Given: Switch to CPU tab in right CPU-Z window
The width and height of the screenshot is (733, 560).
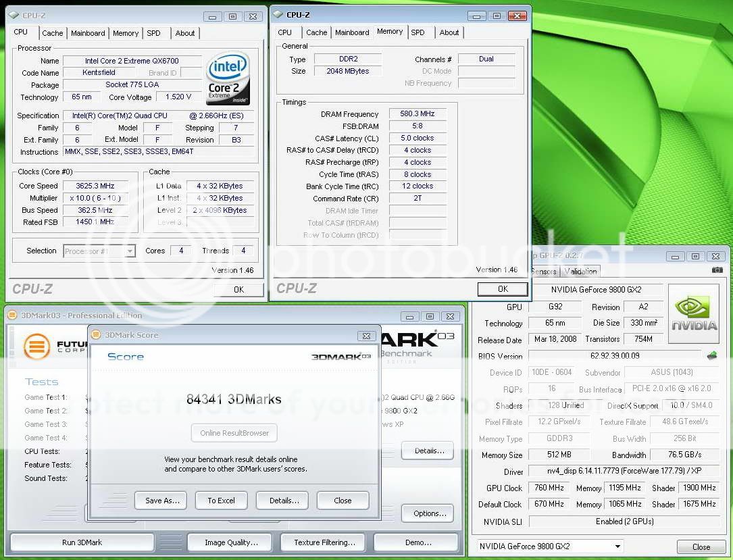Looking at the screenshot, I should click(x=284, y=32).
